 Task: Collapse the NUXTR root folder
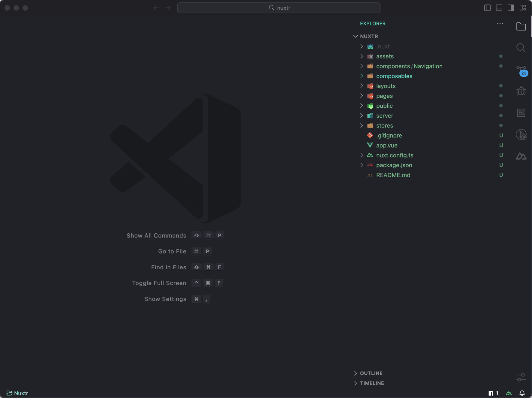pyautogui.click(x=356, y=36)
